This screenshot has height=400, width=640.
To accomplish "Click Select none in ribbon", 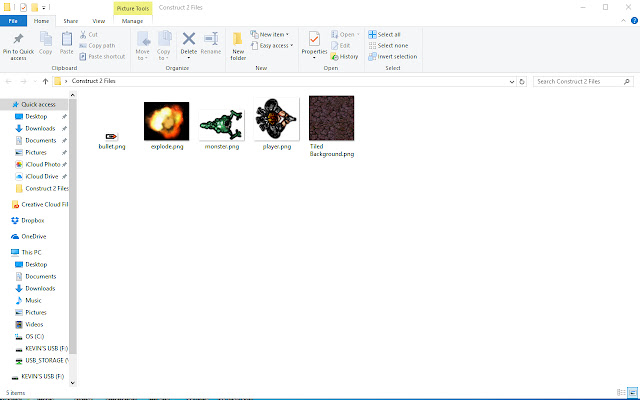I will point(388,46).
